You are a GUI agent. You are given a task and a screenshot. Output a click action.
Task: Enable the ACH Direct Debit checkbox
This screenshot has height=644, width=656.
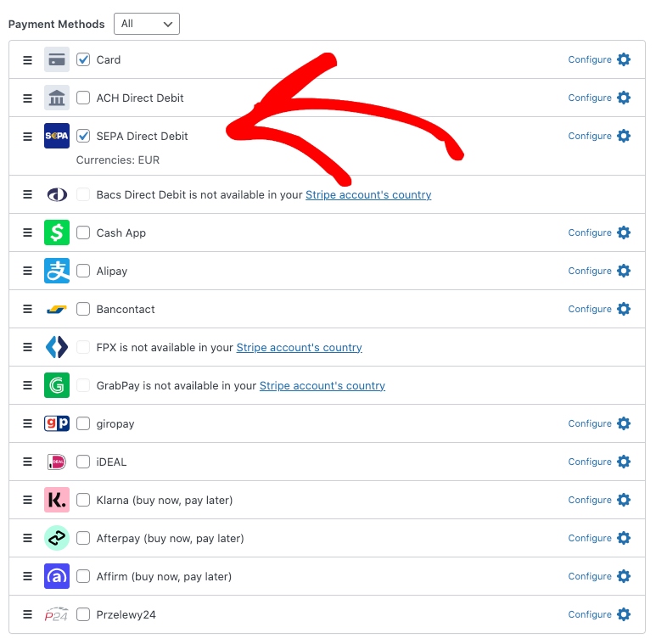tap(83, 98)
